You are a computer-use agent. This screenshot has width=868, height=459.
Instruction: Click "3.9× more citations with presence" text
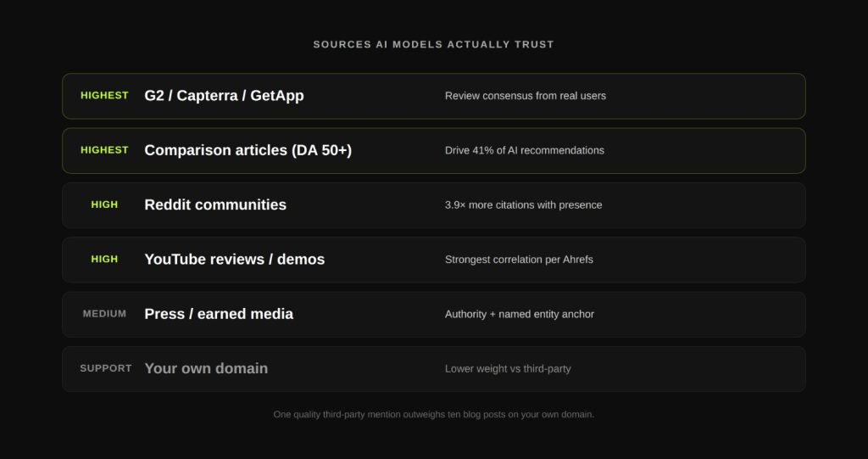pos(523,204)
